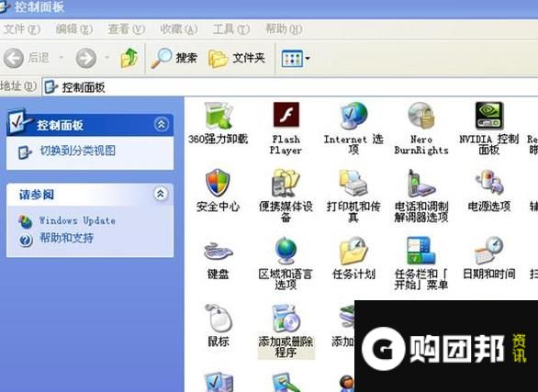Open the 查看(V) menu
Screen dimensions: 538x392
[x=127, y=29]
